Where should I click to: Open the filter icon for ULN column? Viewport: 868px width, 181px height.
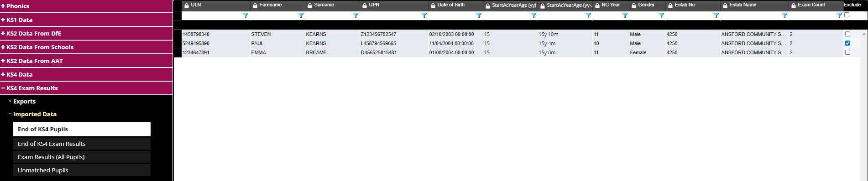[x=246, y=16]
